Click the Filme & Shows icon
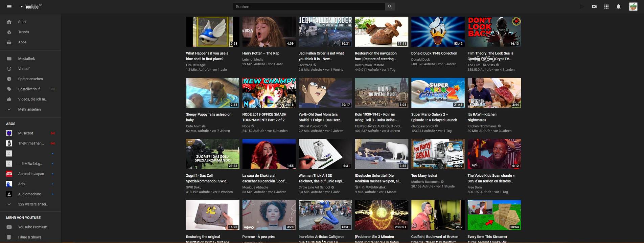This screenshot has width=644, height=243. coord(9,237)
